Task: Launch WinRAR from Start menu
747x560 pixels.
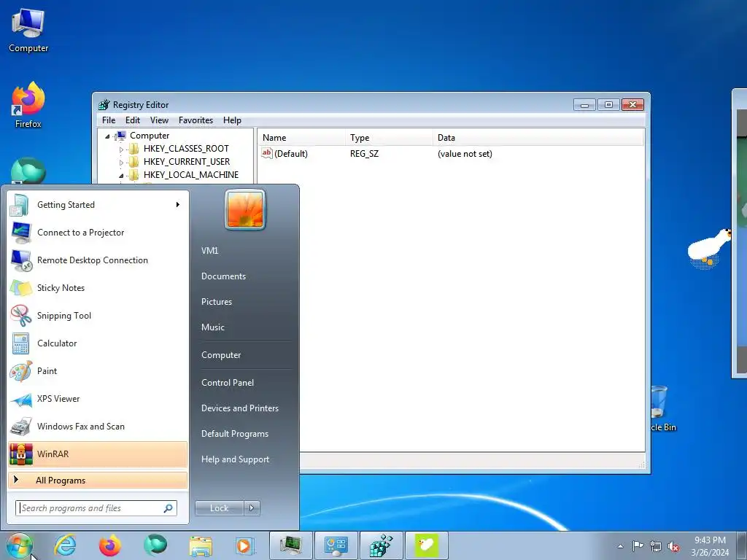Action: 98,454
